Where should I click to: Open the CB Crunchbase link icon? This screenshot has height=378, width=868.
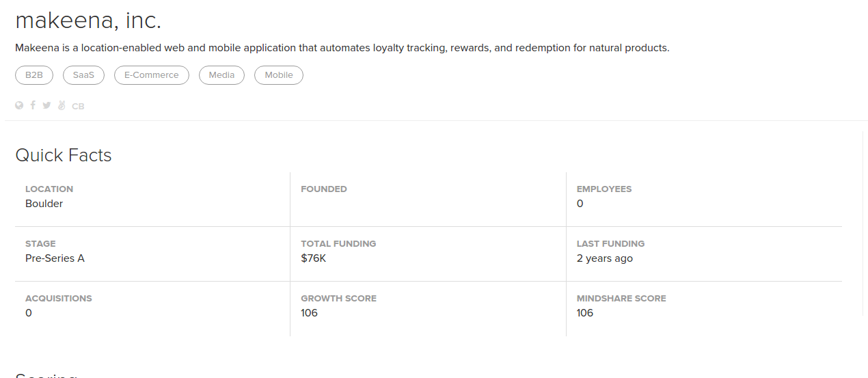click(78, 106)
